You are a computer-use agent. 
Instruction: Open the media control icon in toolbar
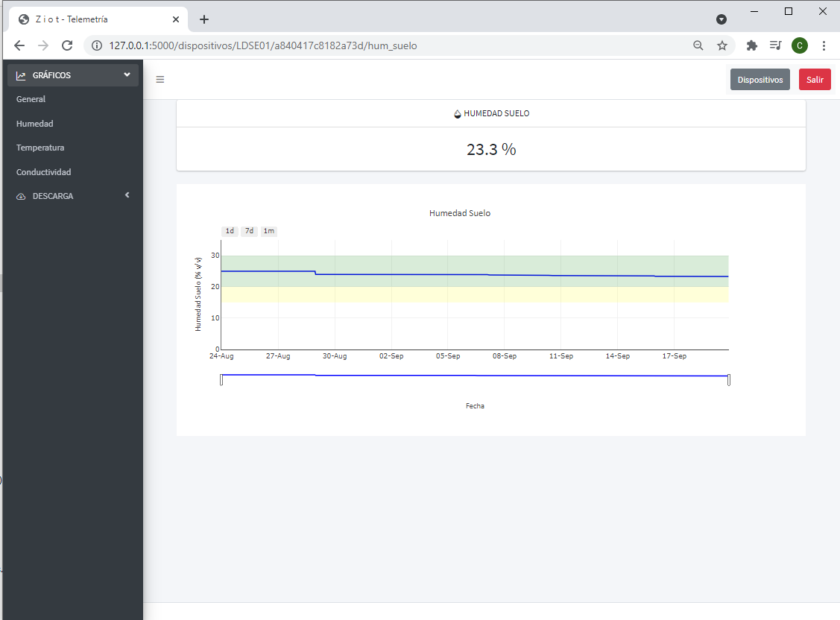[775, 45]
